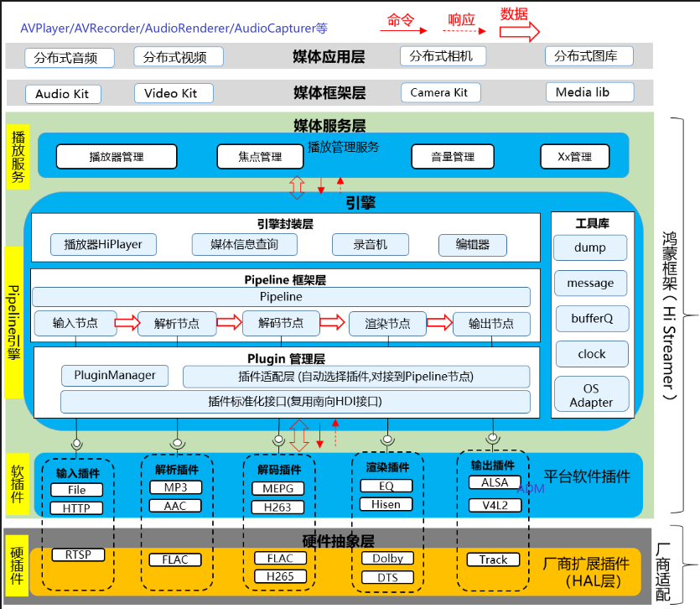Click the 解码节点 box
This screenshot has width=700, height=609.
coord(281,323)
